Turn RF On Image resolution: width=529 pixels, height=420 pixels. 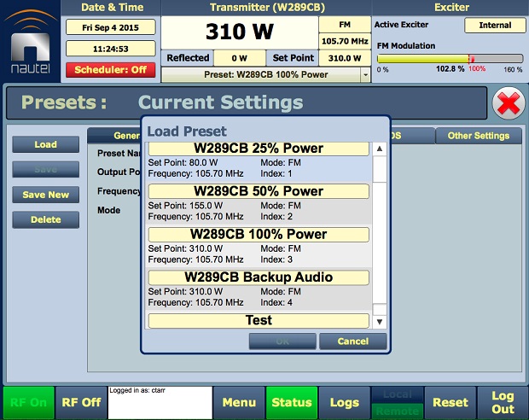tap(29, 402)
